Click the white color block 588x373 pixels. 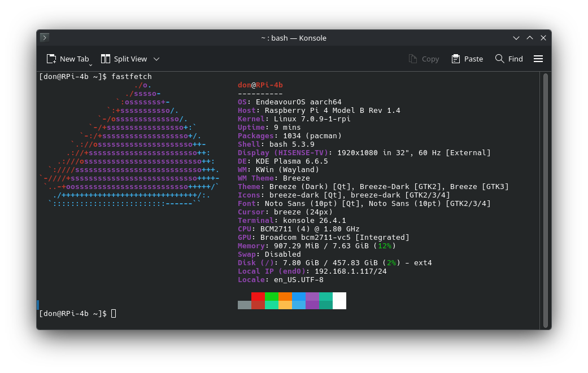[x=339, y=301]
